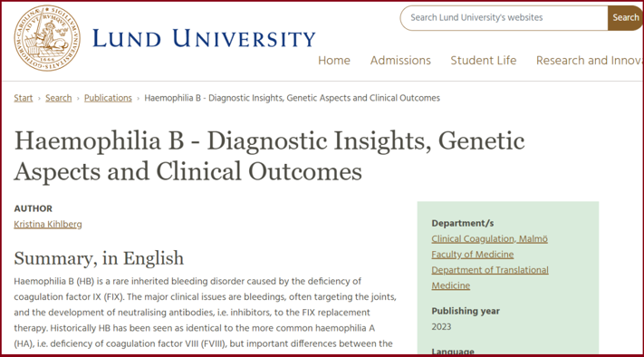The image size is (644, 357).
Task: Open the Faculty of Medicine link
Action: tap(472, 255)
